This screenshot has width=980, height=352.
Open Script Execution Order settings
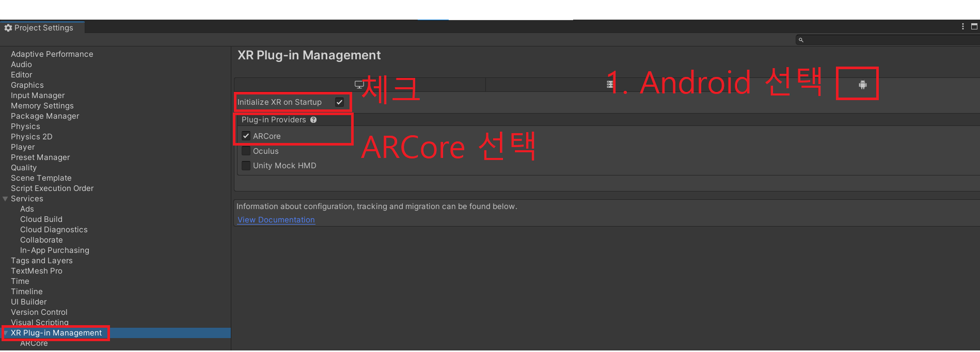tap(52, 188)
